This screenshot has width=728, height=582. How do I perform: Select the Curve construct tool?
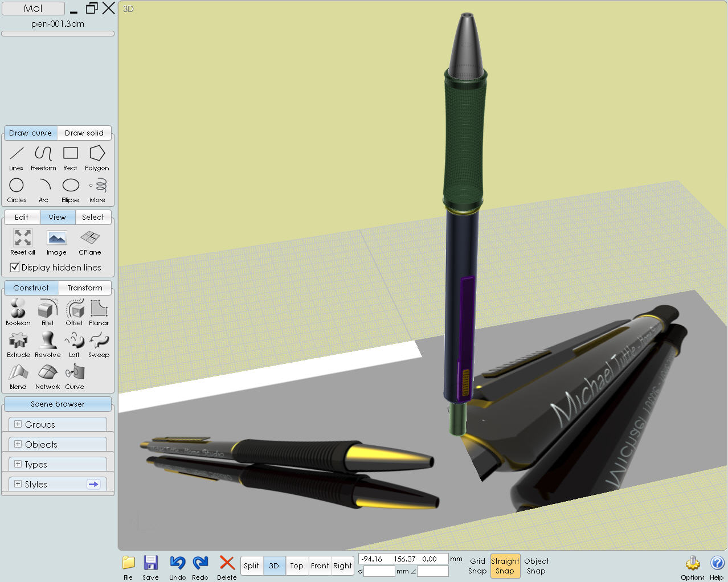[75, 376]
